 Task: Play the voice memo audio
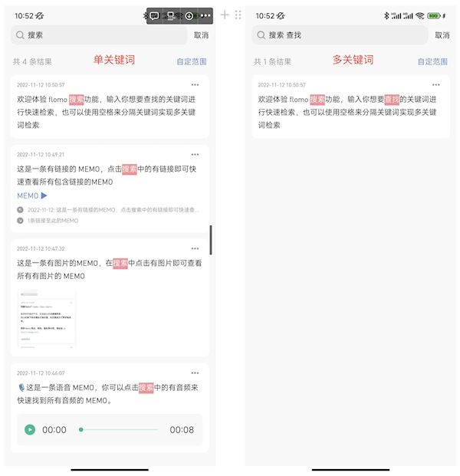click(x=30, y=429)
